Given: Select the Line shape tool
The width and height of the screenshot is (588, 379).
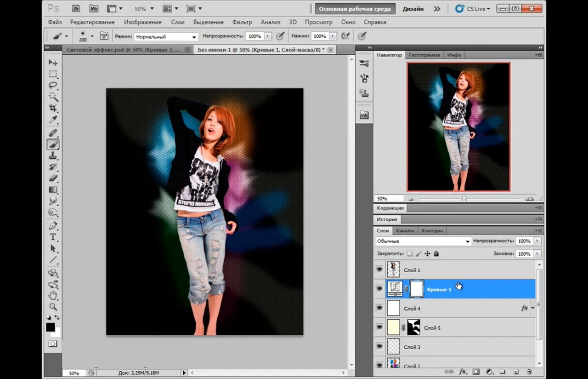Looking at the screenshot, I should [x=53, y=259].
